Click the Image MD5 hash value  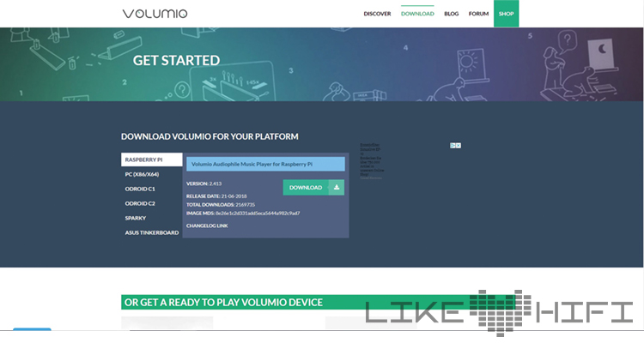[258, 214]
